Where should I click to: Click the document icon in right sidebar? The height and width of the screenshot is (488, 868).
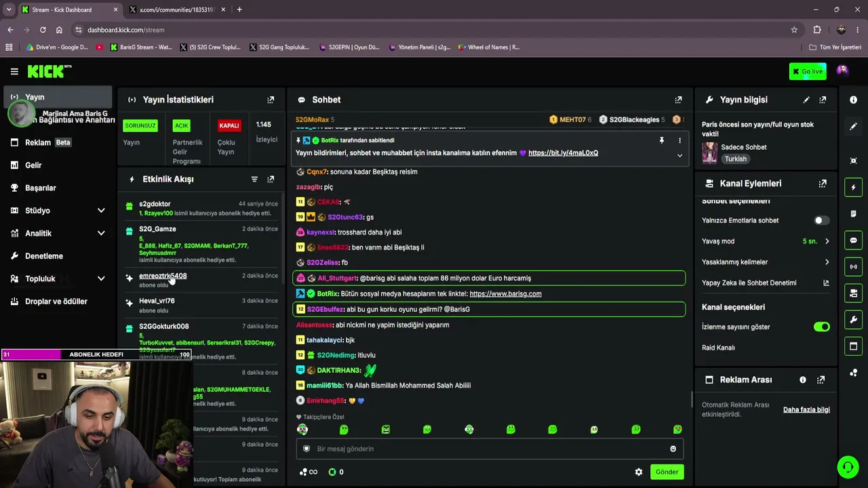pyautogui.click(x=853, y=213)
